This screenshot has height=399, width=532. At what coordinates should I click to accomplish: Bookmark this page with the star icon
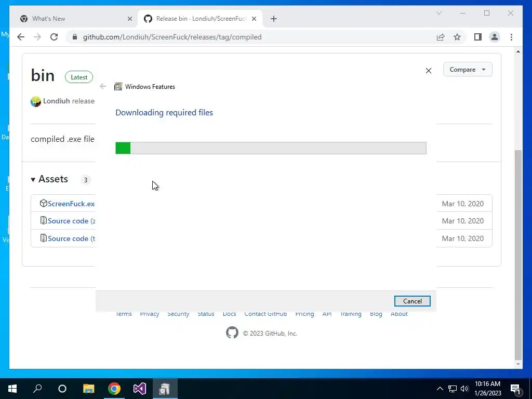(x=457, y=37)
